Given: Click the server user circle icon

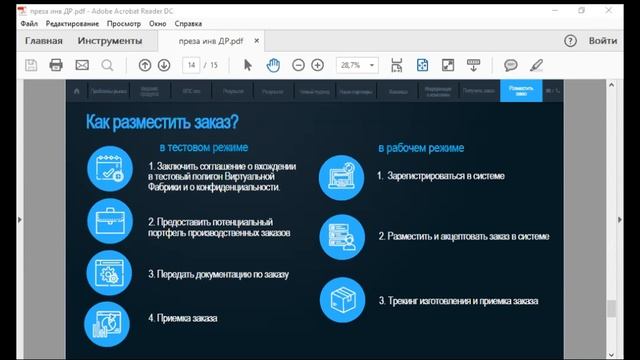Looking at the screenshot, I should pyautogui.click(x=342, y=237).
